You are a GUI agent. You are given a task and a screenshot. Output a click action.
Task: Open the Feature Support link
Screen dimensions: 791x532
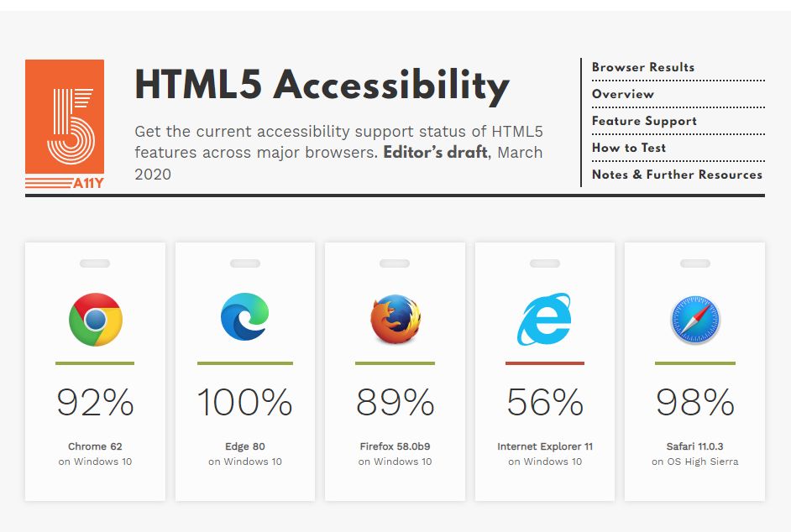[x=644, y=121]
